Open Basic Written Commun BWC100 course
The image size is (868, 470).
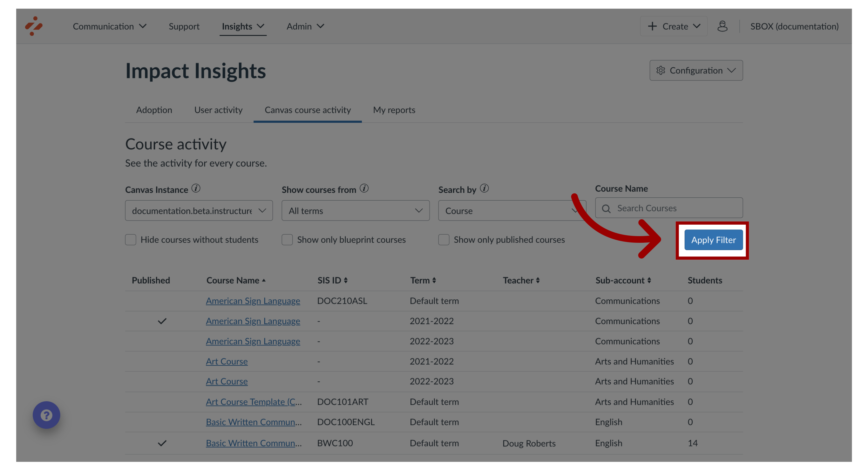(254, 443)
